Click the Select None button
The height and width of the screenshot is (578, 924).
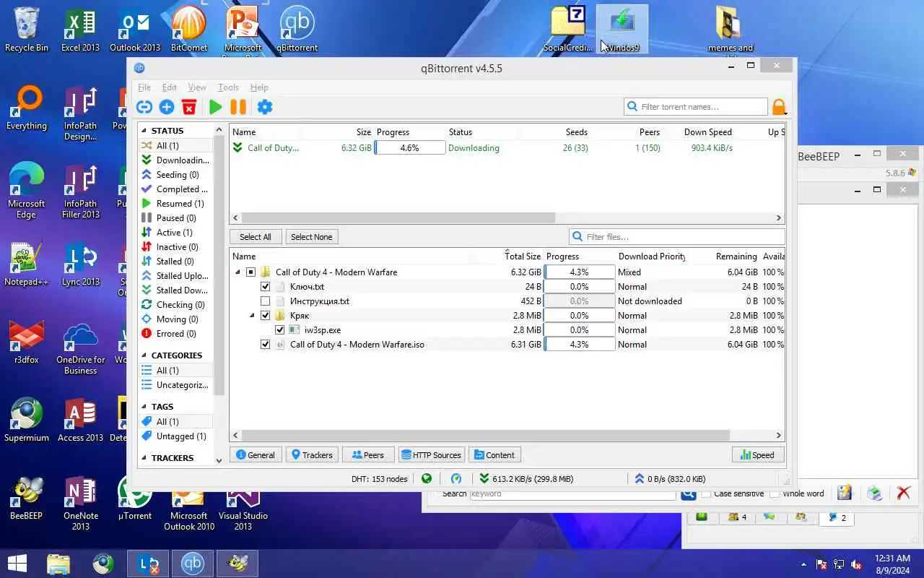[x=312, y=237]
